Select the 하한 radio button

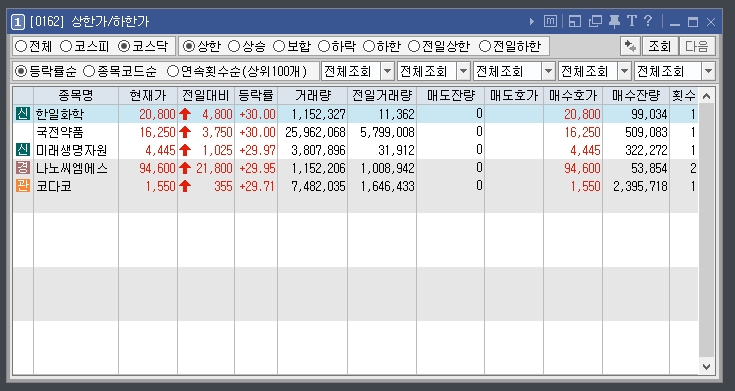click(369, 46)
